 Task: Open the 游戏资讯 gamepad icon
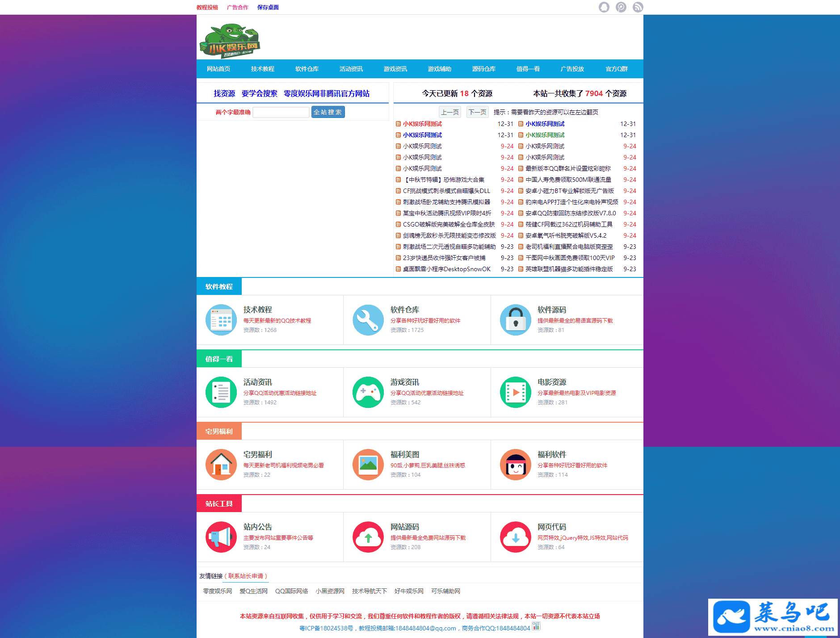tap(368, 392)
